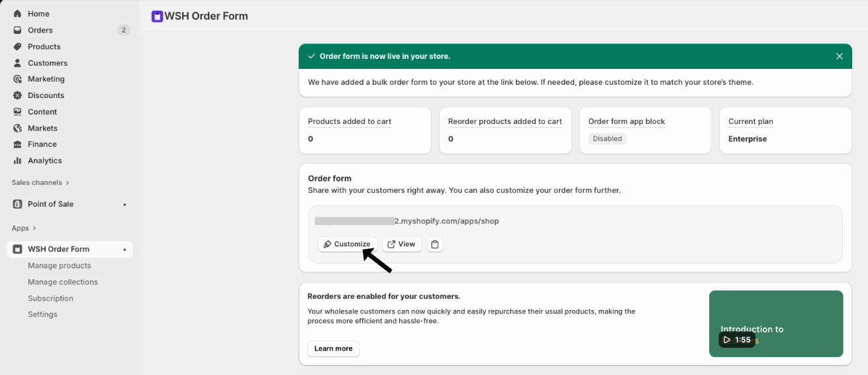The width and height of the screenshot is (868, 375).
Task: Open Discounts using its badge icon
Action: [17, 95]
